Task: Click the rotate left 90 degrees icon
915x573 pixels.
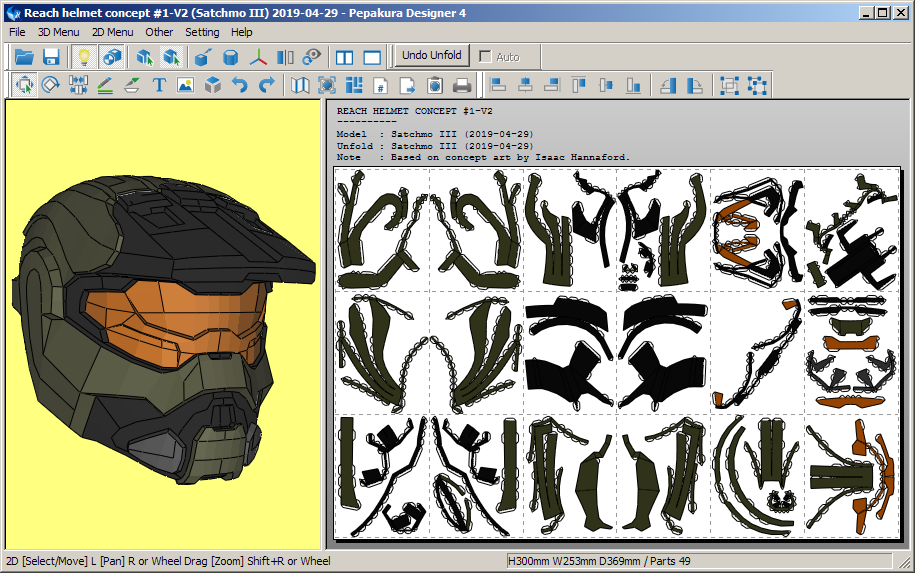Action: coord(668,85)
